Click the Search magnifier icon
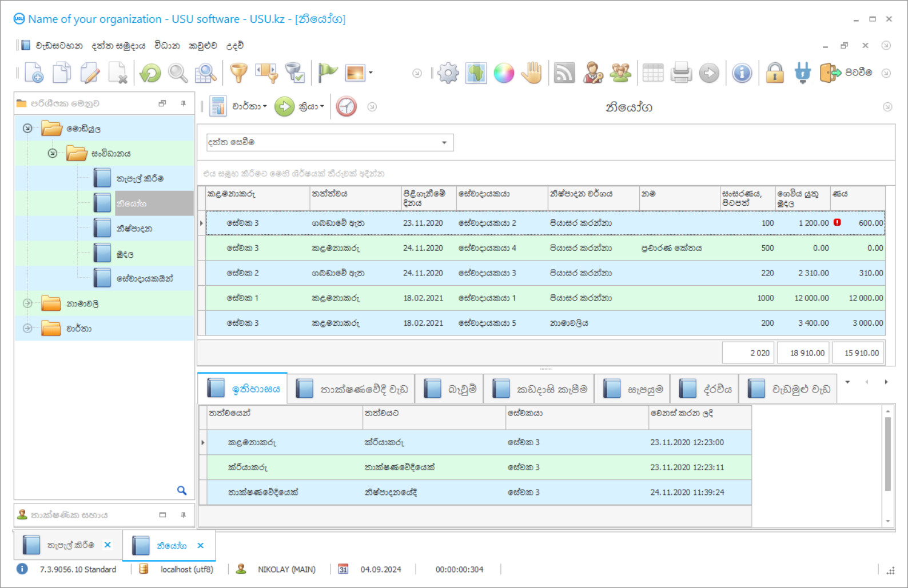Image resolution: width=908 pixels, height=588 pixels. pyautogui.click(x=178, y=73)
